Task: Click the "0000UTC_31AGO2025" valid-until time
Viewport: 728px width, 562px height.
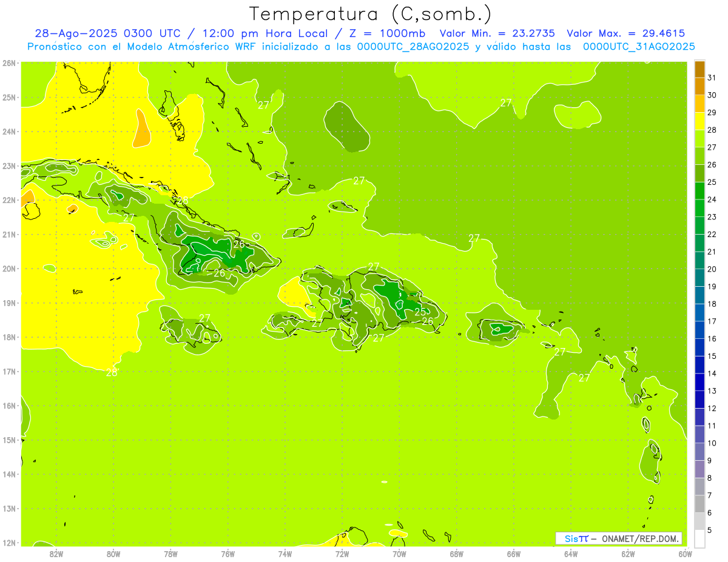Action: [639, 47]
